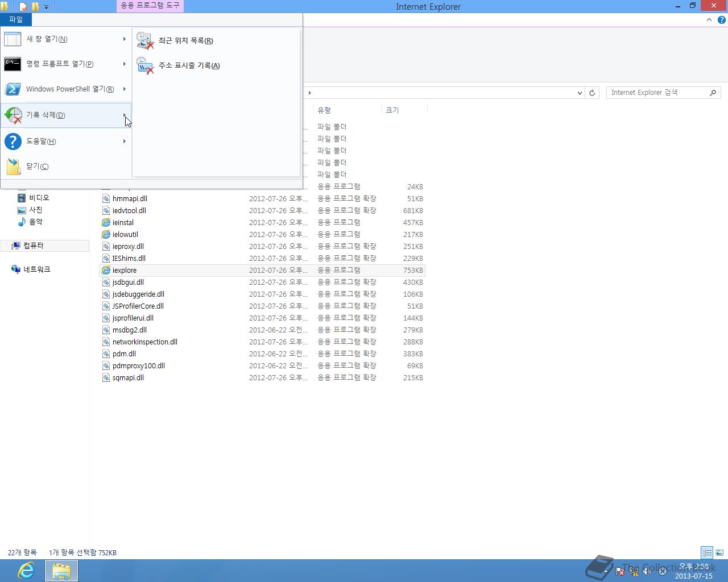
Task: Expand the Windows PowerShell 열기 submenu arrow
Action: coord(124,89)
